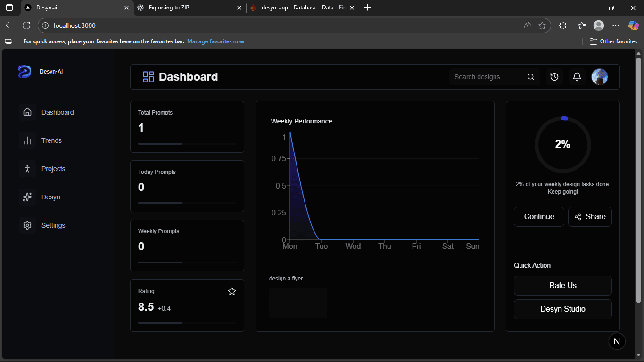Launch Copilot from the toolbar

click(x=633, y=25)
